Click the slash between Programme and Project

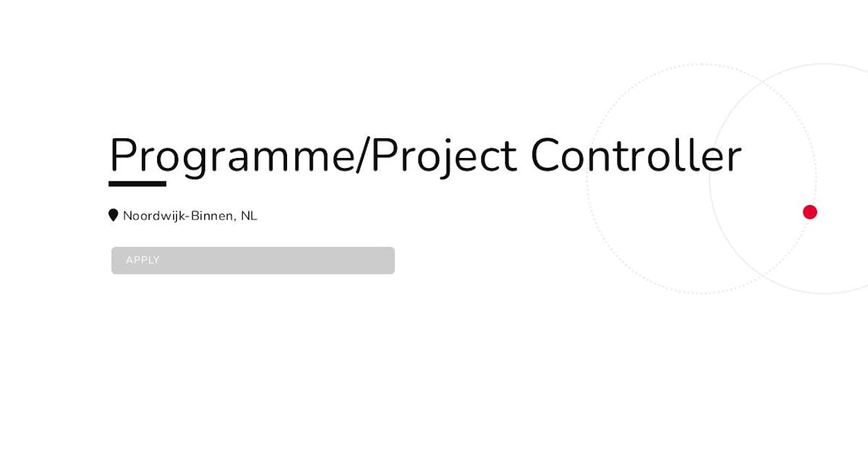click(x=363, y=157)
